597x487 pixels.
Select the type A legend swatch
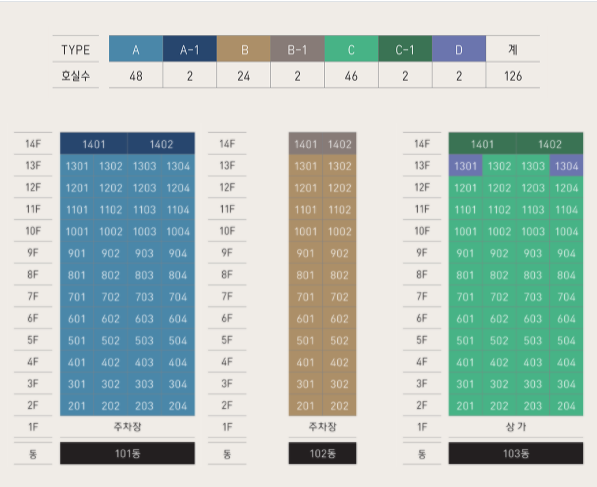136,49
